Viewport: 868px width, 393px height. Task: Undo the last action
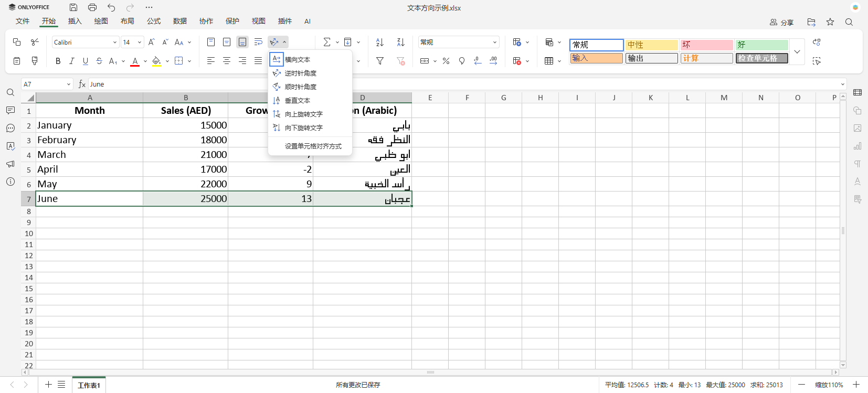(111, 7)
